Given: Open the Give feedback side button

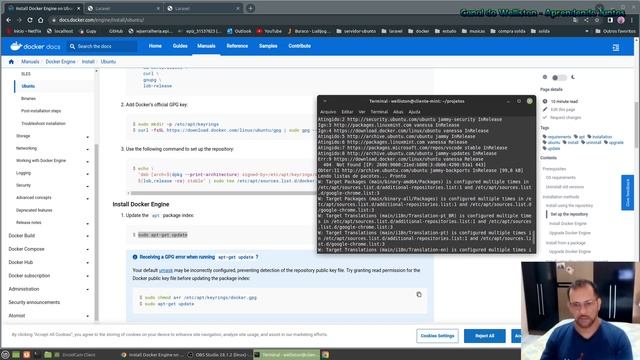Looking at the screenshot, I should 627,193.
